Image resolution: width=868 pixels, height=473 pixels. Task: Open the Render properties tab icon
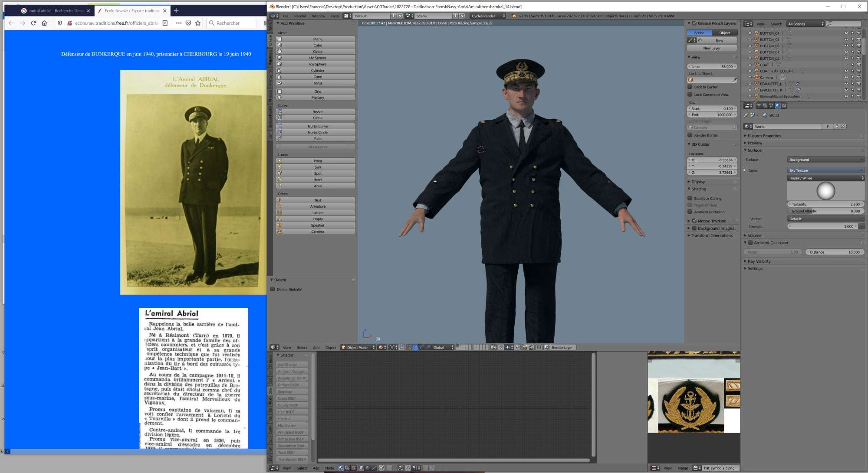[759, 106]
